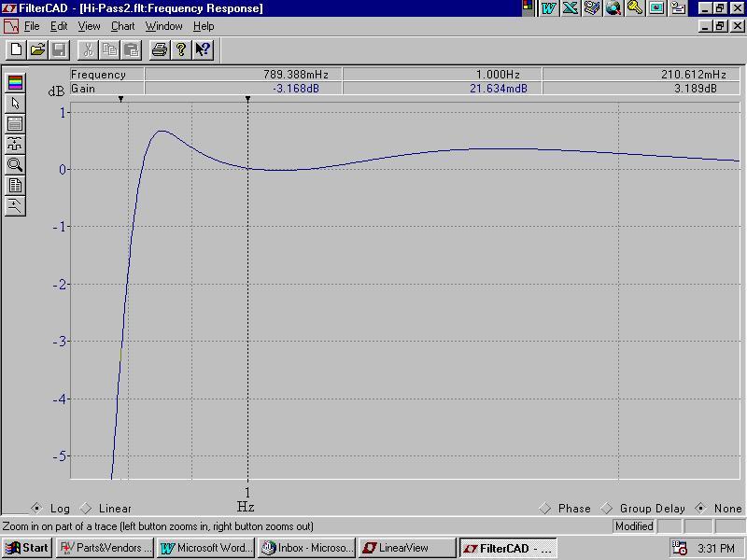Open a file with the folder icon
The width and height of the screenshot is (747, 560).
click(x=37, y=49)
